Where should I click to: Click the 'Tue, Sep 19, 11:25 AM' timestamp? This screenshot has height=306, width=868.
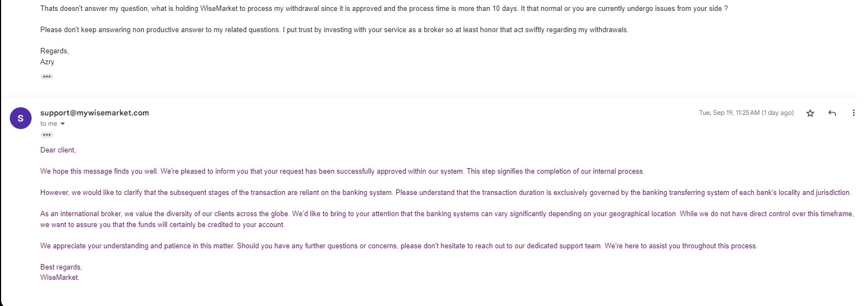pyautogui.click(x=746, y=113)
